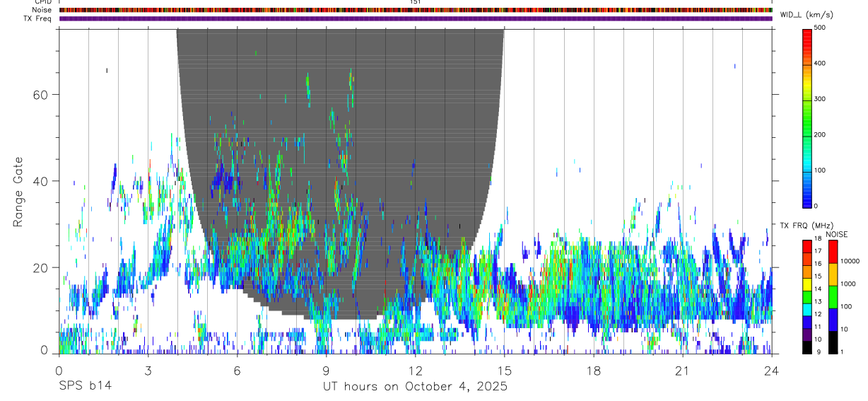Select the 20 range gate tick label
The height and width of the screenshot is (401, 868).
pyautogui.click(x=40, y=268)
